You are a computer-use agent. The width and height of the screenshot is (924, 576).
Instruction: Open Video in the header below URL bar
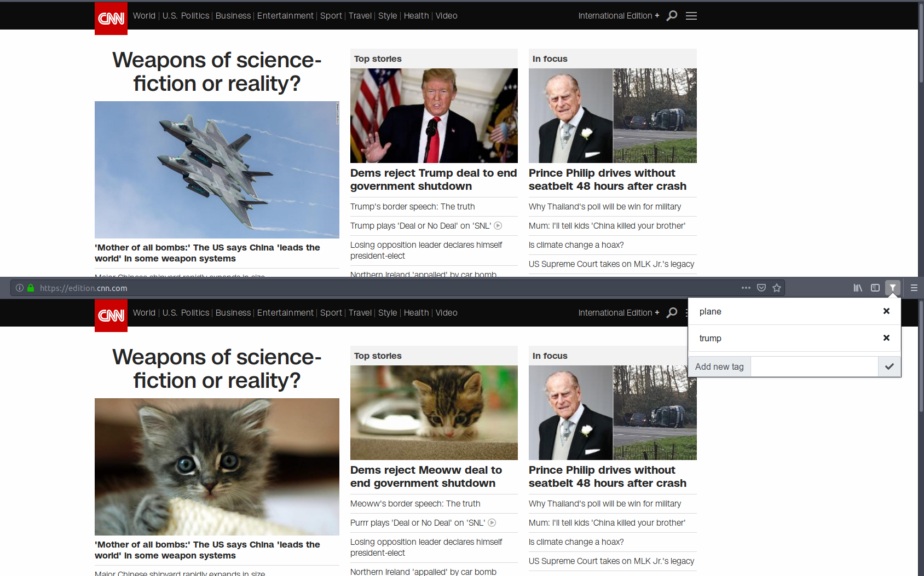click(447, 313)
